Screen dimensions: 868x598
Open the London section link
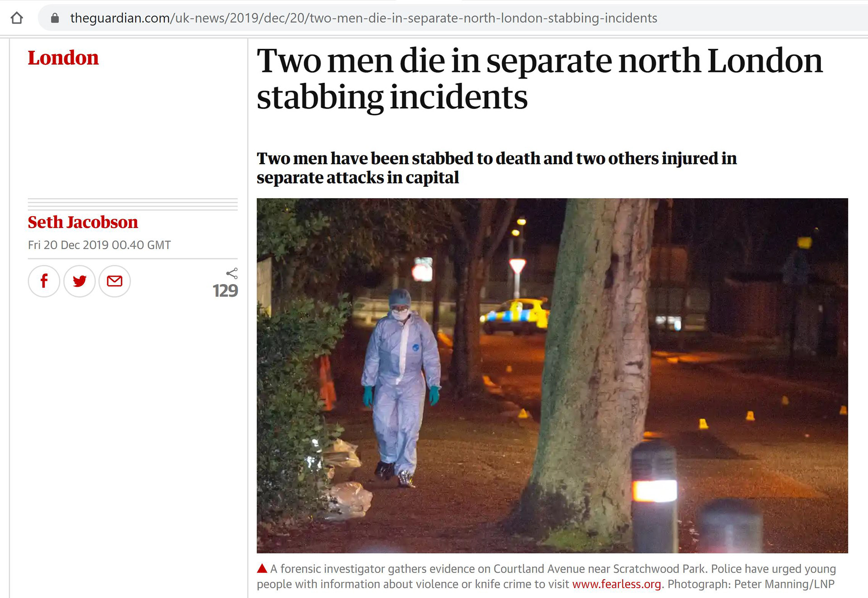point(63,58)
